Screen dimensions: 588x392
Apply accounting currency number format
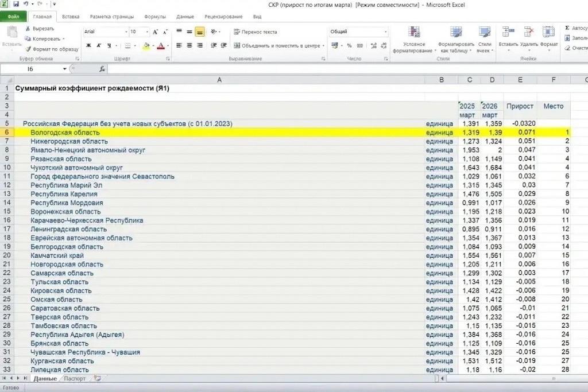coord(335,45)
